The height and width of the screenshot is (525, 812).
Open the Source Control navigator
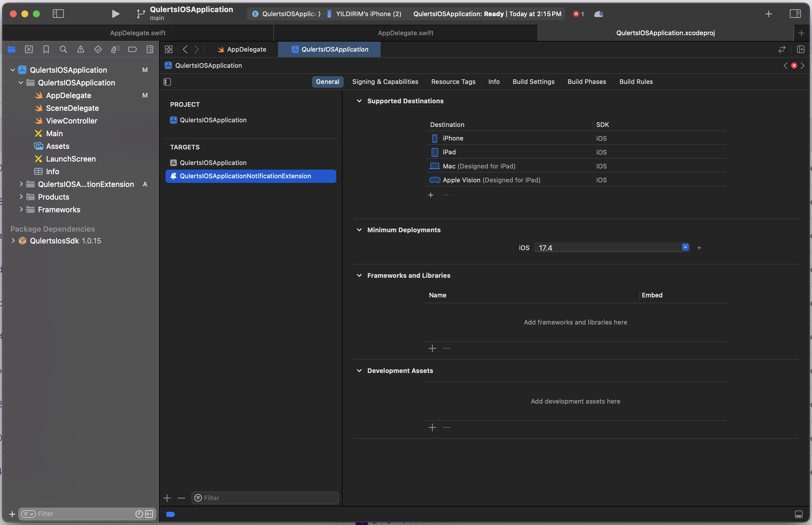tap(29, 49)
